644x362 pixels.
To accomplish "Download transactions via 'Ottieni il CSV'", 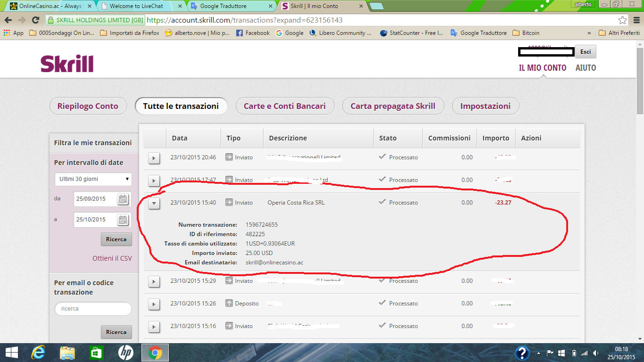I will 112,258.
